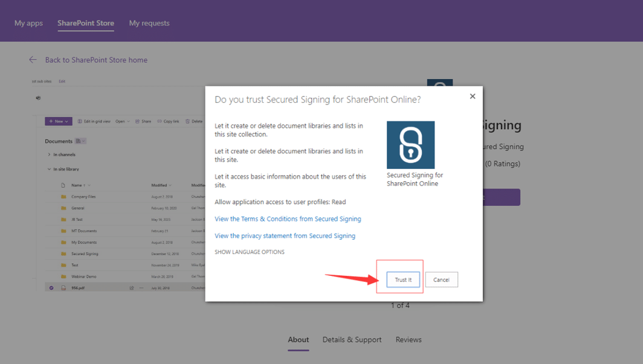The height and width of the screenshot is (364, 643).
Task: Click SHOW LANGUAGE OPTIONS
Action: click(249, 252)
